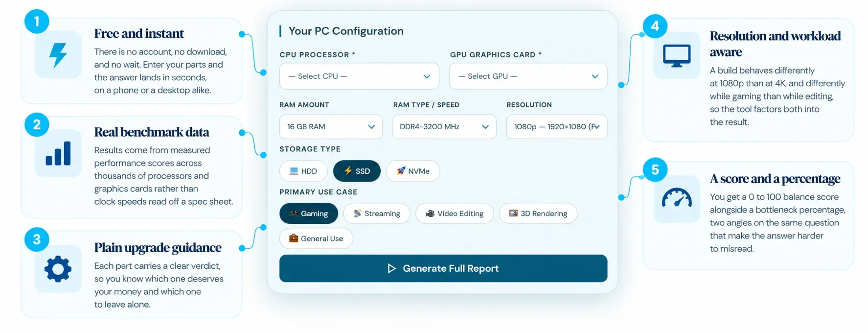Click the monitor icon beside Resolution and workload aware

point(677,56)
